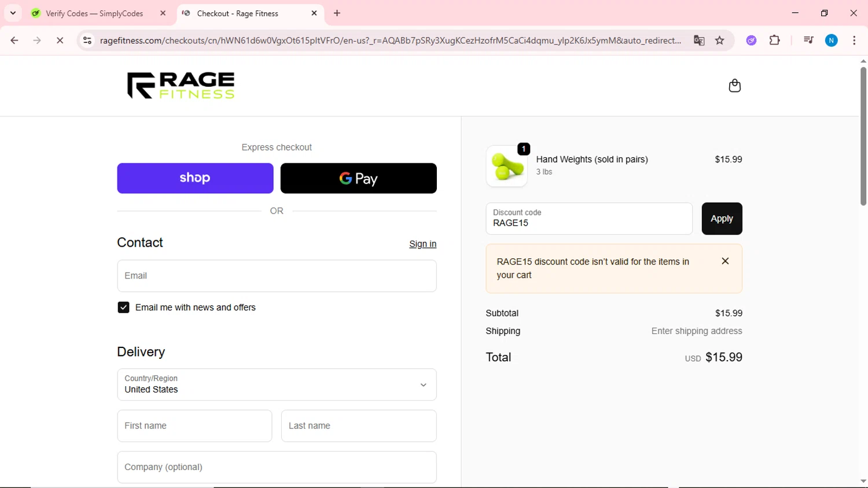
Task: Open the shopping bag cart icon
Action: point(734,86)
